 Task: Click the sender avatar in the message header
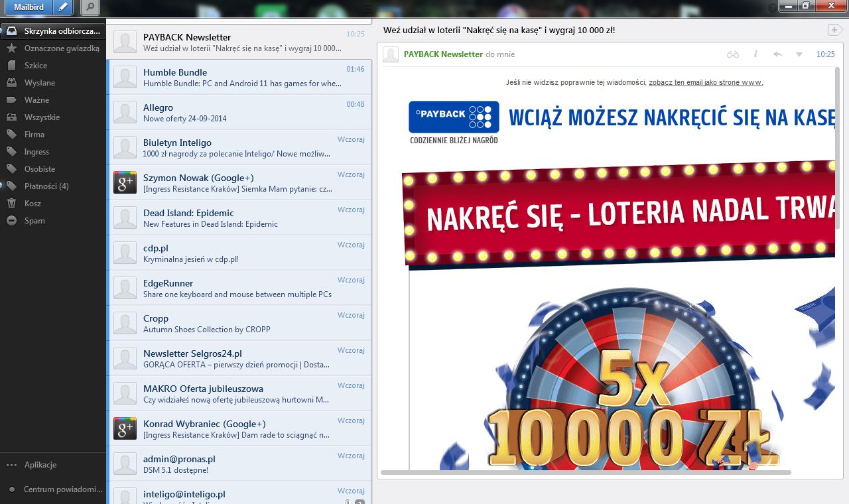(391, 54)
